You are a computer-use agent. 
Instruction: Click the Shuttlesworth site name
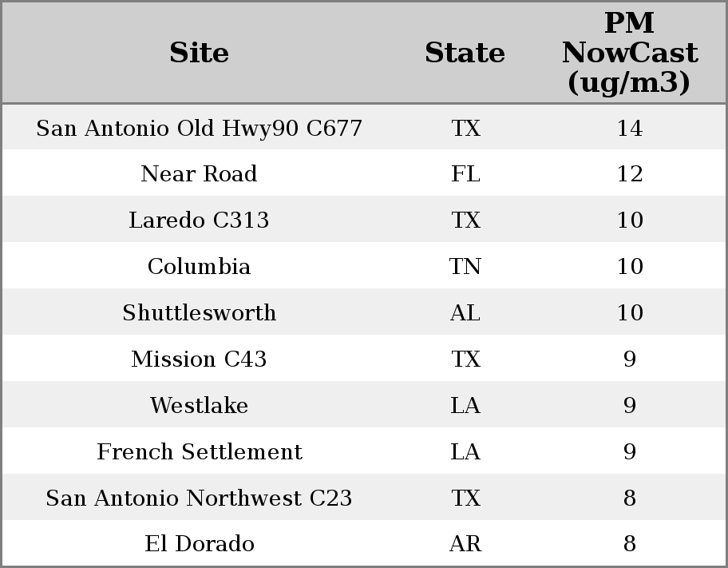tap(200, 312)
